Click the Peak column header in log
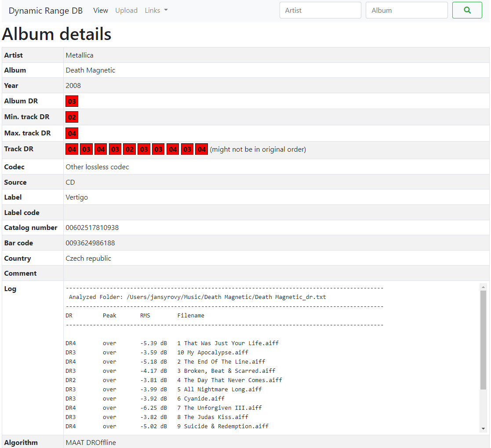Screen dimensions: 491x448 [x=109, y=316]
